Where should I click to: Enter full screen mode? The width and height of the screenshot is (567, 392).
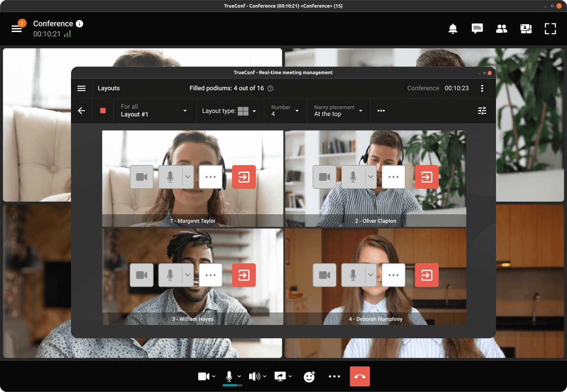(550, 29)
